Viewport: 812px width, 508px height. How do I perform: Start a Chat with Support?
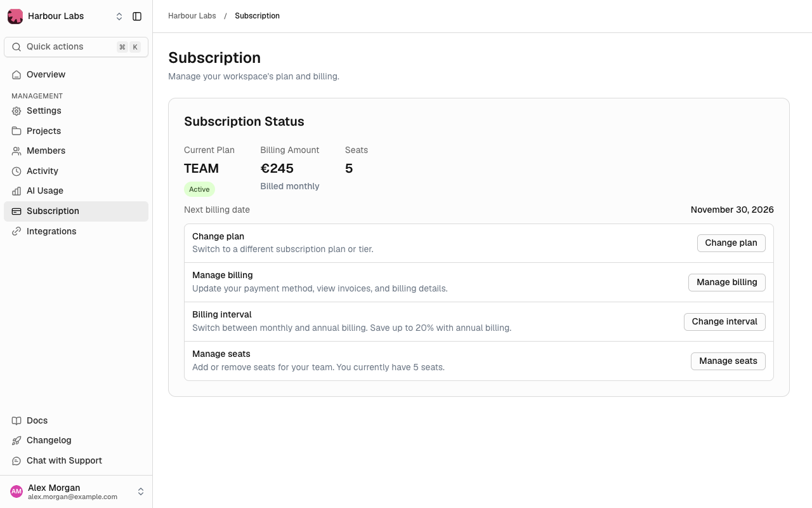[x=76, y=461]
